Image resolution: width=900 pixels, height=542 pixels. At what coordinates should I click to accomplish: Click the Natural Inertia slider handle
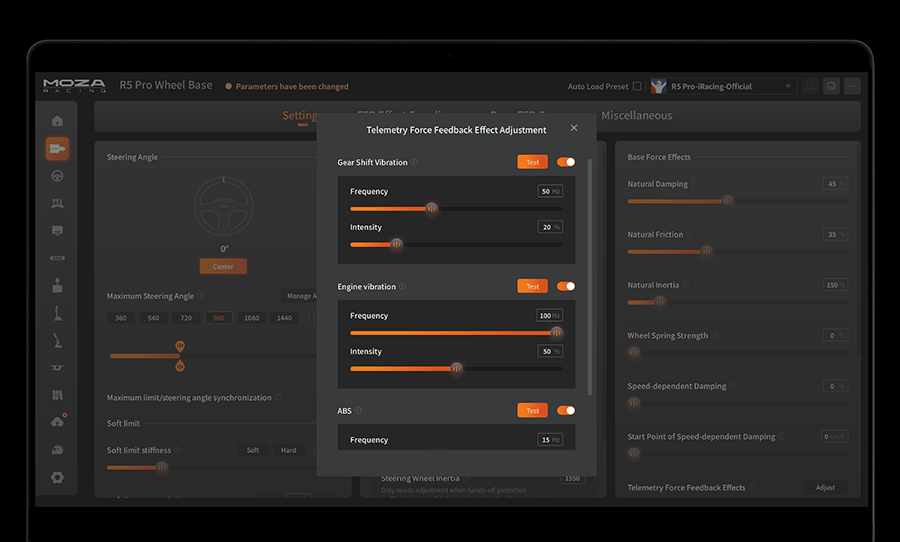(x=660, y=302)
